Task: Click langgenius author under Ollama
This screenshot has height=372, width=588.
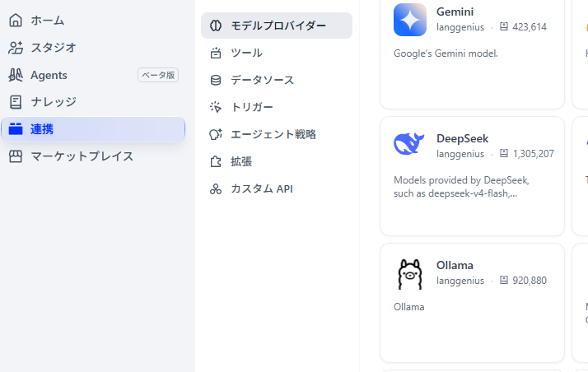Action: pyautogui.click(x=460, y=281)
